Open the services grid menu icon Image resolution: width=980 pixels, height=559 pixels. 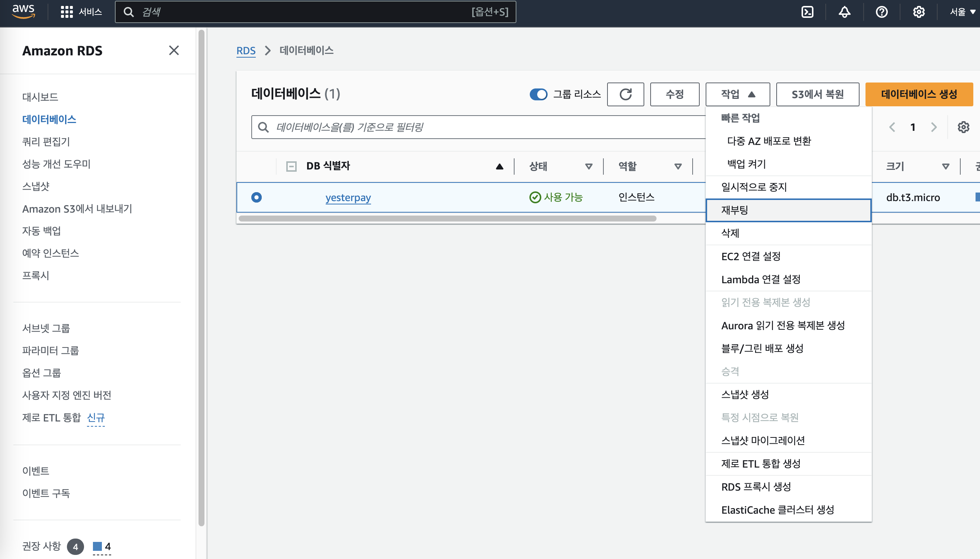coord(67,12)
